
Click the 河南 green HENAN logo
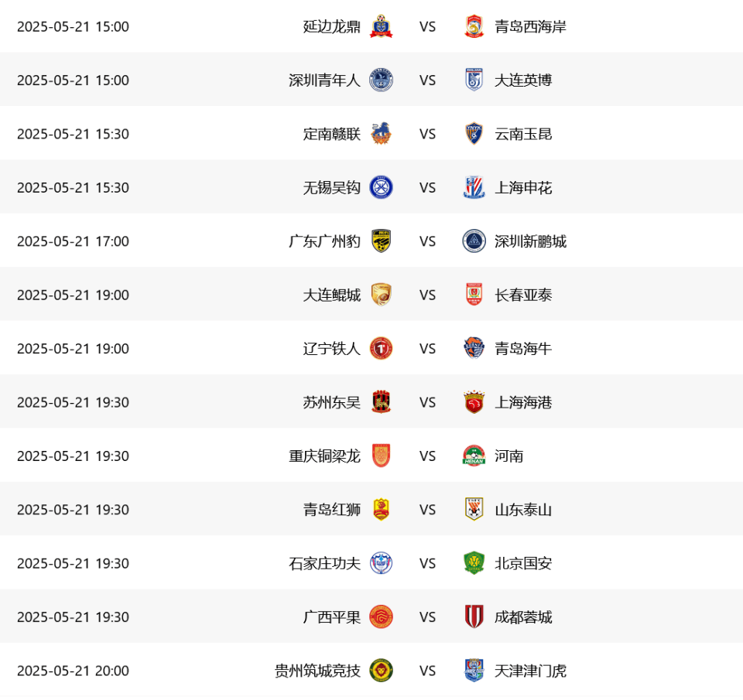coord(474,456)
